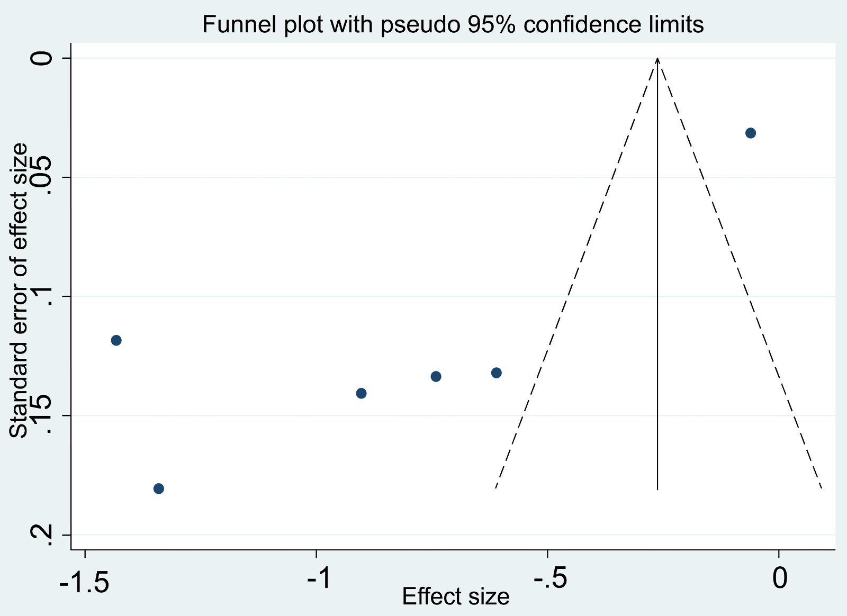Click the data point near effect size -0.9
This screenshot has width=847, height=616.
(361, 393)
